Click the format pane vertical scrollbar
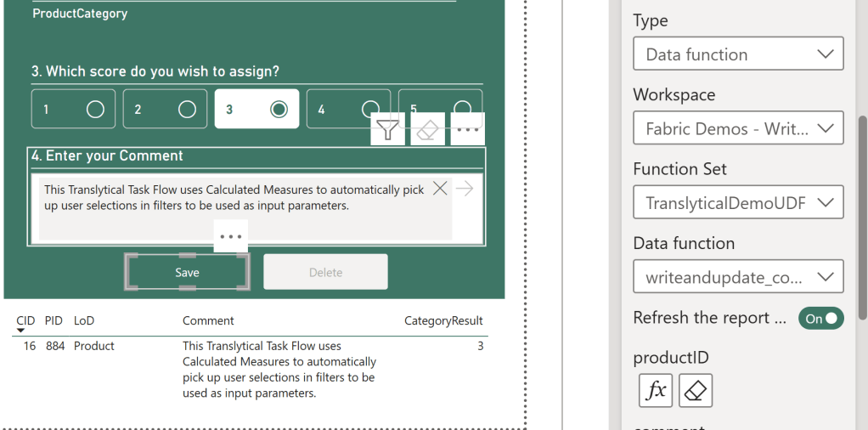The image size is (868, 430). (x=861, y=218)
